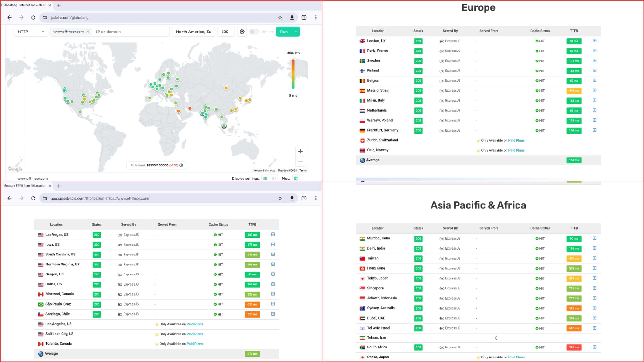644x362 pixels.
Task: Bookmark the SpeedVitals TTFB test page
Action: (280, 198)
